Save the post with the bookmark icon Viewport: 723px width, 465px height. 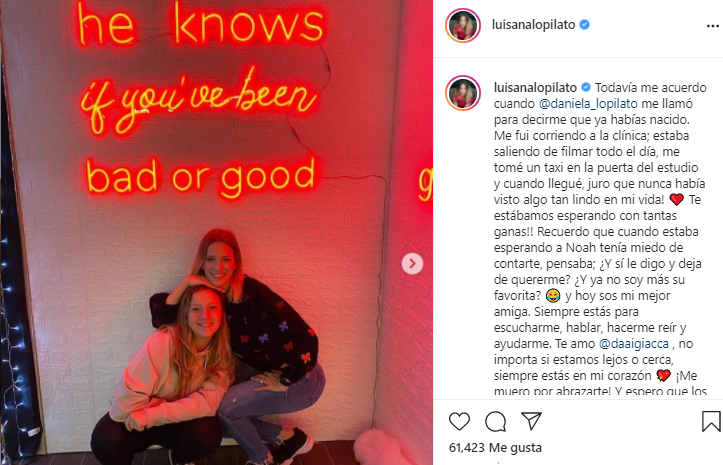click(x=711, y=421)
